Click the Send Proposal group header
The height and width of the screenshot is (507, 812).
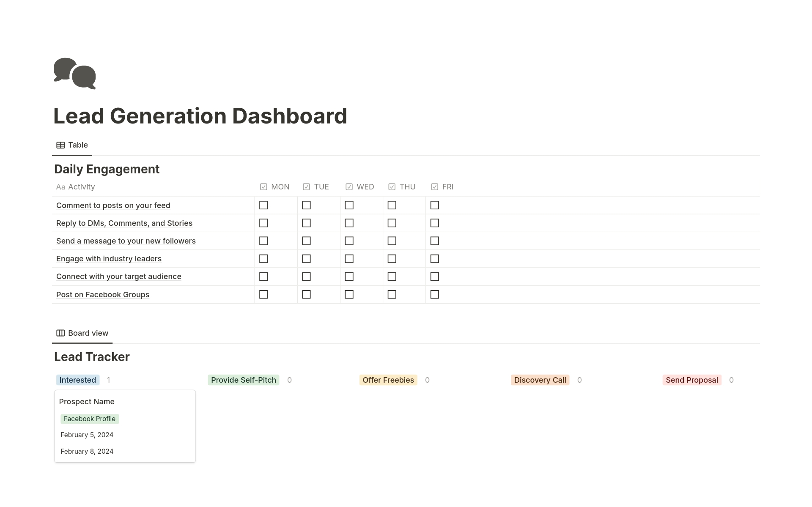(691, 380)
